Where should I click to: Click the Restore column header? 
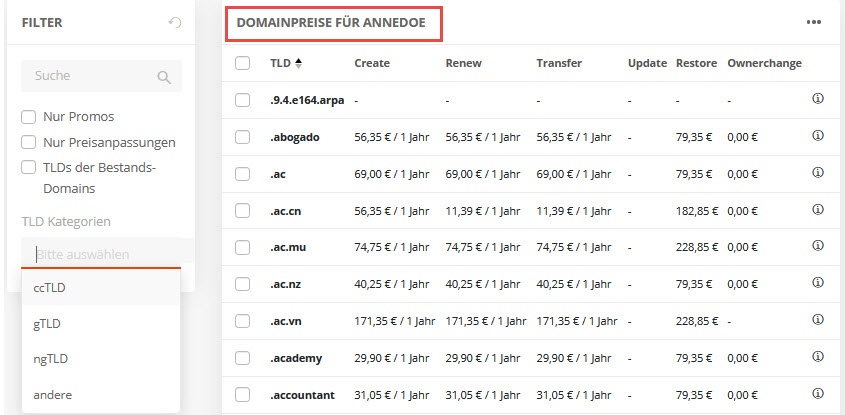[696, 63]
